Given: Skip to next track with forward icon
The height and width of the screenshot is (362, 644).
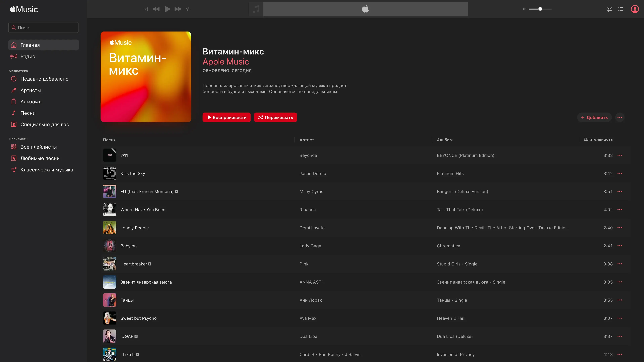Looking at the screenshot, I should coord(178,9).
